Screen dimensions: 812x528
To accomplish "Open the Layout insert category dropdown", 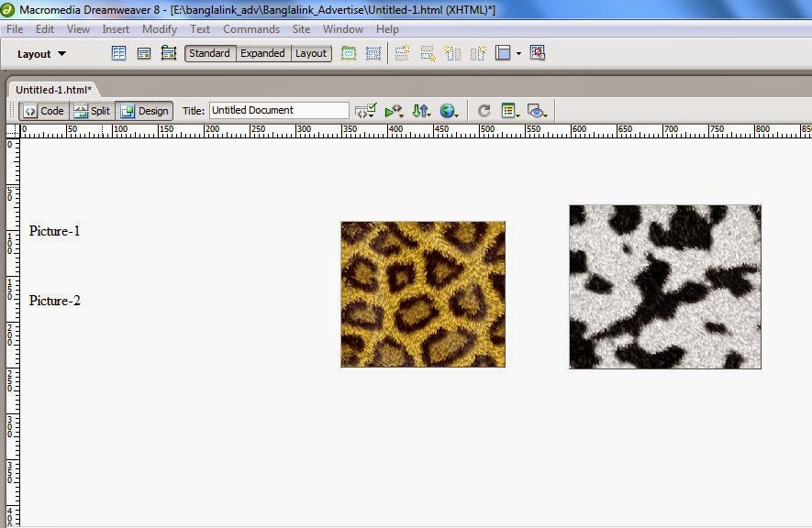I will (x=41, y=54).
